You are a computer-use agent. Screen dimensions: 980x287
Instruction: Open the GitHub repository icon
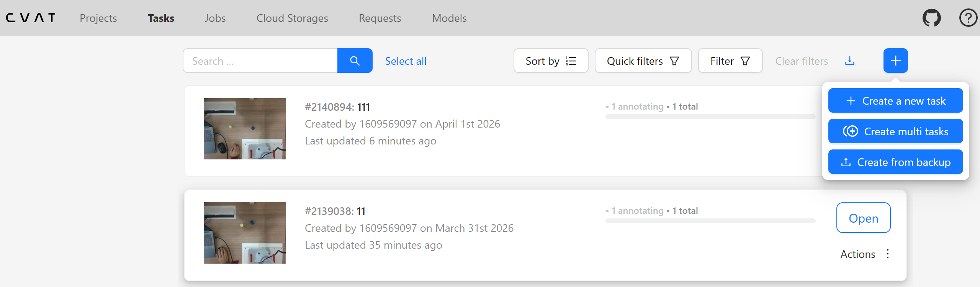coord(931,18)
